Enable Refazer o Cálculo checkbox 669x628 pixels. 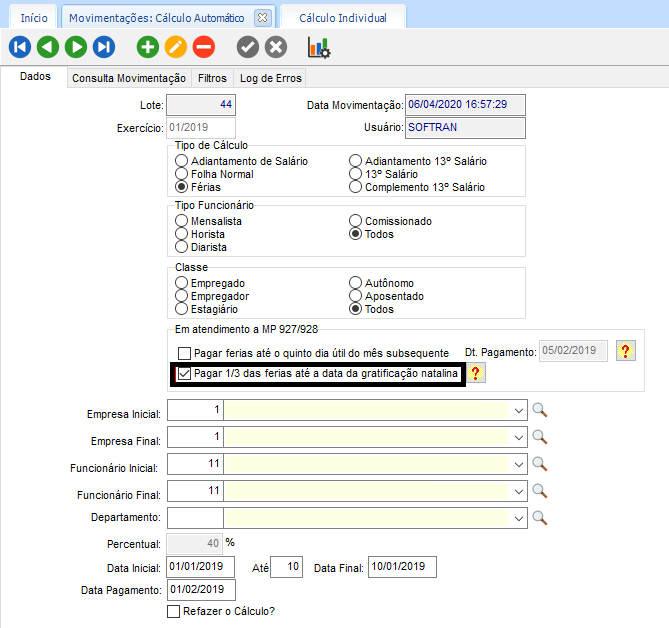[174, 611]
